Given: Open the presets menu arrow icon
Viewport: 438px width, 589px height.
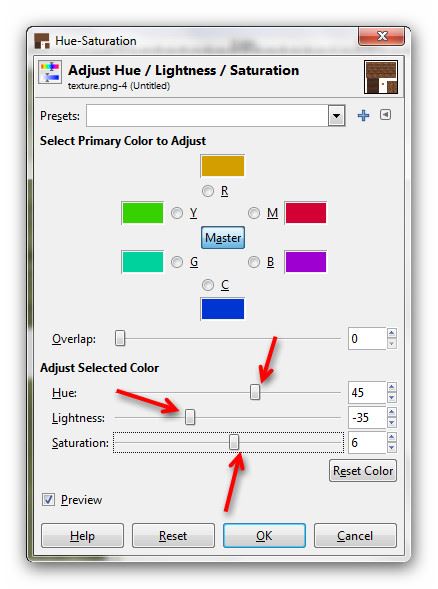Looking at the screenshot, I should pyautogui.click(x=385, y=115).
